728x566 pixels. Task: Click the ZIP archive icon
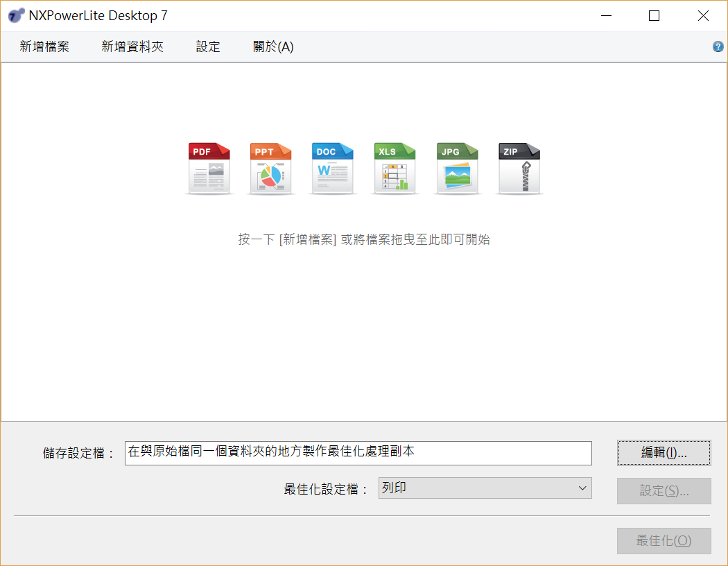519,169
